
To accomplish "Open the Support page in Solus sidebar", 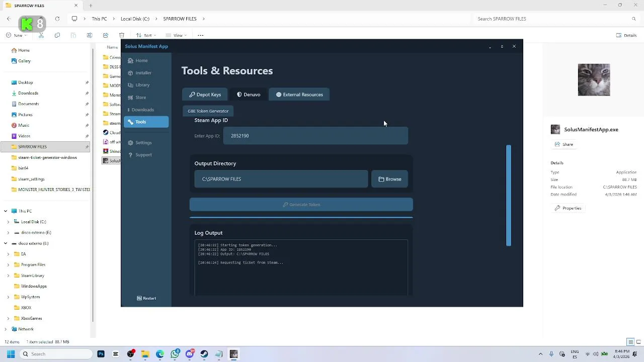I will [146, 155].
